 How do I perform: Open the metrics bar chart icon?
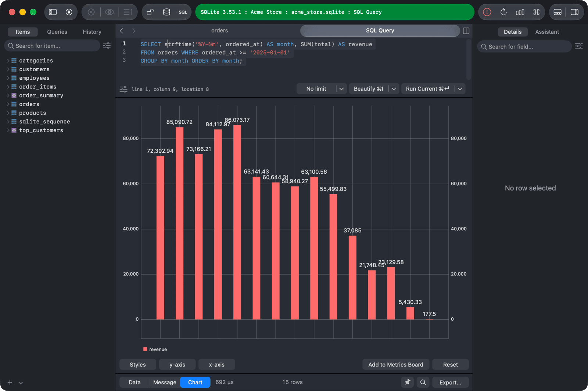[520, 12]
